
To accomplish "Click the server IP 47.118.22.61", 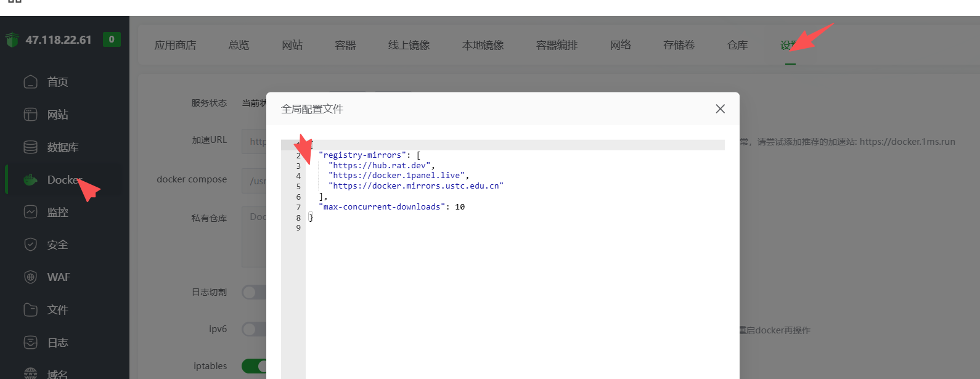I will click(59, 40).
